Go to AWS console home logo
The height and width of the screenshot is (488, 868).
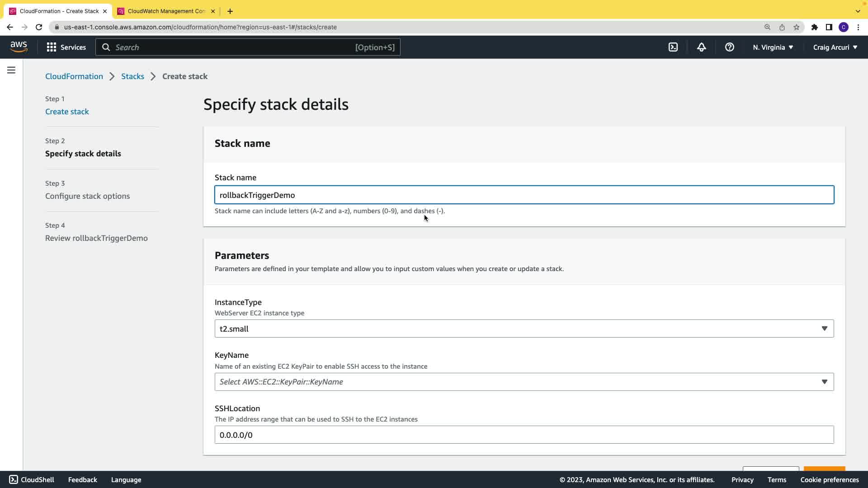pyautogui.click(x=19, y=47)
